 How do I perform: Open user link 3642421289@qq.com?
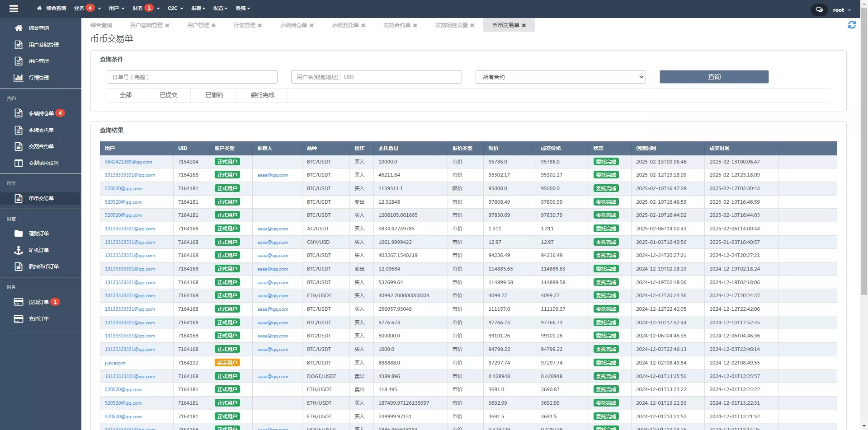coord(128,161)
